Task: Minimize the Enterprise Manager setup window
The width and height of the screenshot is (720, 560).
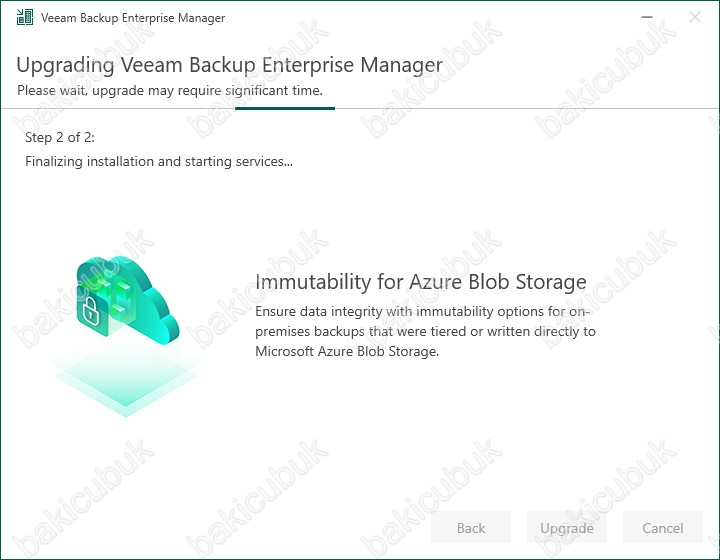Action: coord(647,17)
